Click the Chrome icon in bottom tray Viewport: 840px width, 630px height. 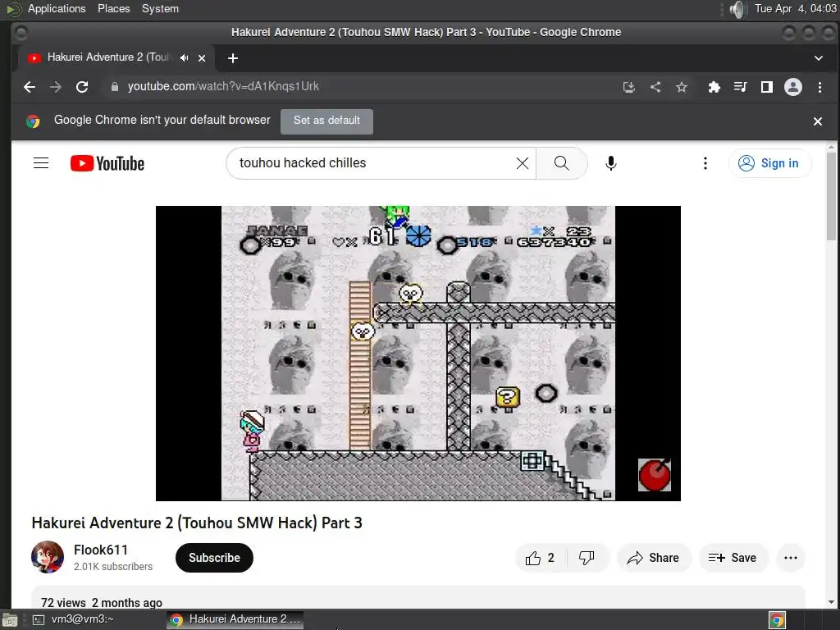click(x=778, y=620)
